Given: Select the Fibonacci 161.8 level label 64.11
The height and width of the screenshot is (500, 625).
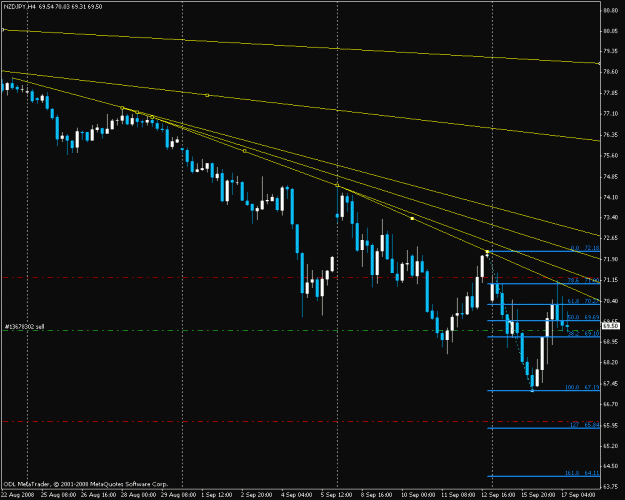Looking at the screenshot, I should coord(582,473).
